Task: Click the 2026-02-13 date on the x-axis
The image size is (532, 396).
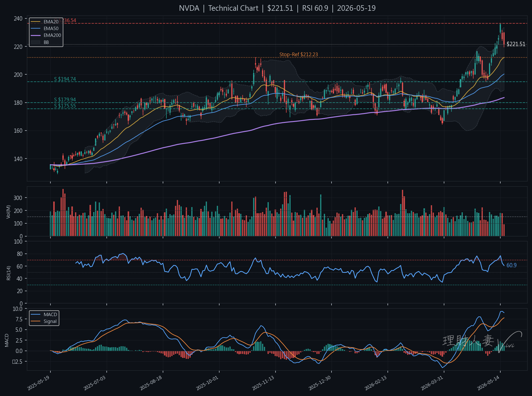Action: 376,383
